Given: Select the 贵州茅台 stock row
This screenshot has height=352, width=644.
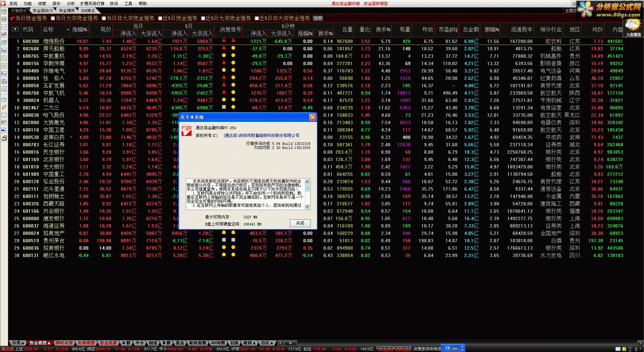Looking at the screenshot, I should 316,240.
